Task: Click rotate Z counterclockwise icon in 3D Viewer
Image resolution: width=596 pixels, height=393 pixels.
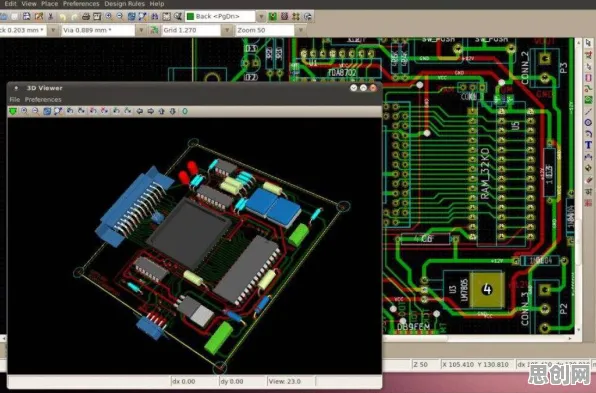Action: point(128,111)
